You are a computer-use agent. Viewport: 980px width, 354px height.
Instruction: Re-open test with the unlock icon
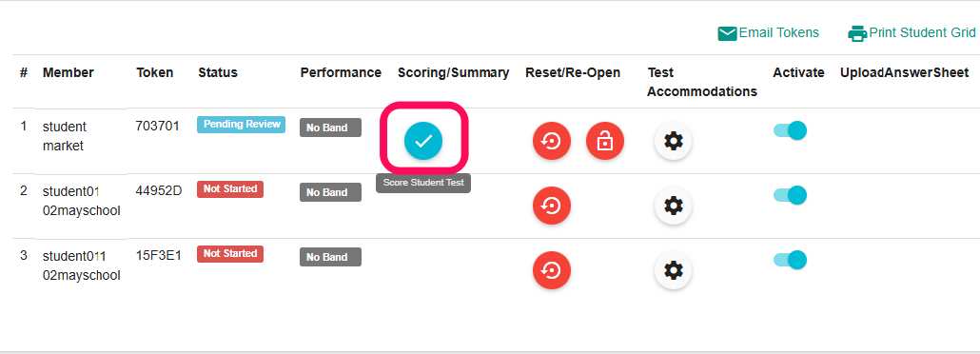pyautogui.click(x=605, y=141)
